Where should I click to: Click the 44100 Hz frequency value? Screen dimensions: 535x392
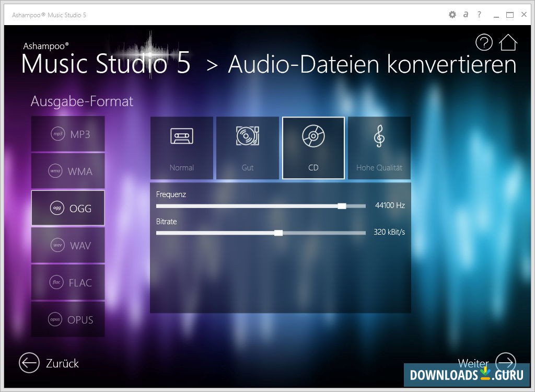click(390, 205)
